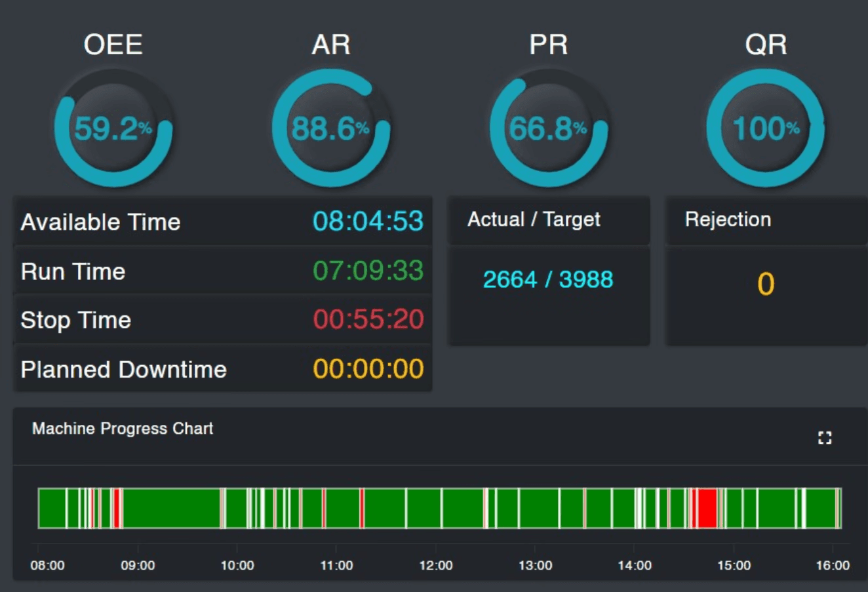Click the Rejection panel header
The height and width of the screenshot is (592, 868).
point(728,220)
